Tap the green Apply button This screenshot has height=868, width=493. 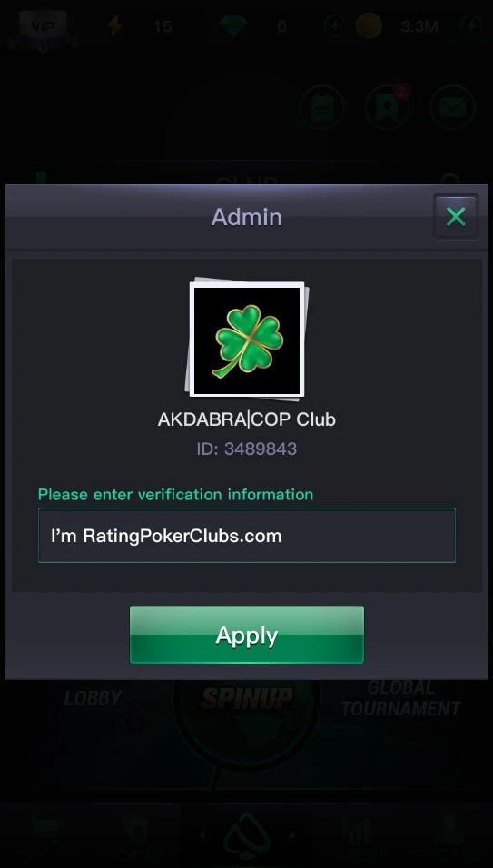[247, 635]
